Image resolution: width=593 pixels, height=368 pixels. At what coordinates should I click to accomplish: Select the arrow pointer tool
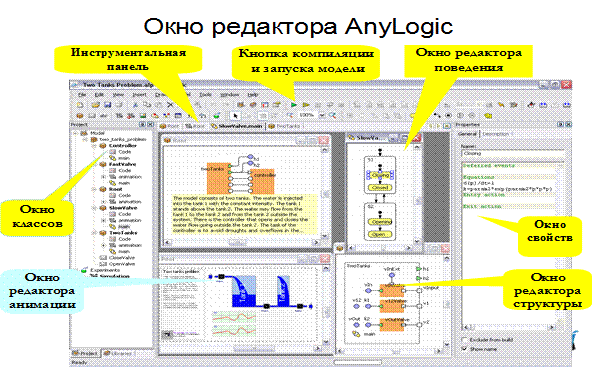click(235, 115)
